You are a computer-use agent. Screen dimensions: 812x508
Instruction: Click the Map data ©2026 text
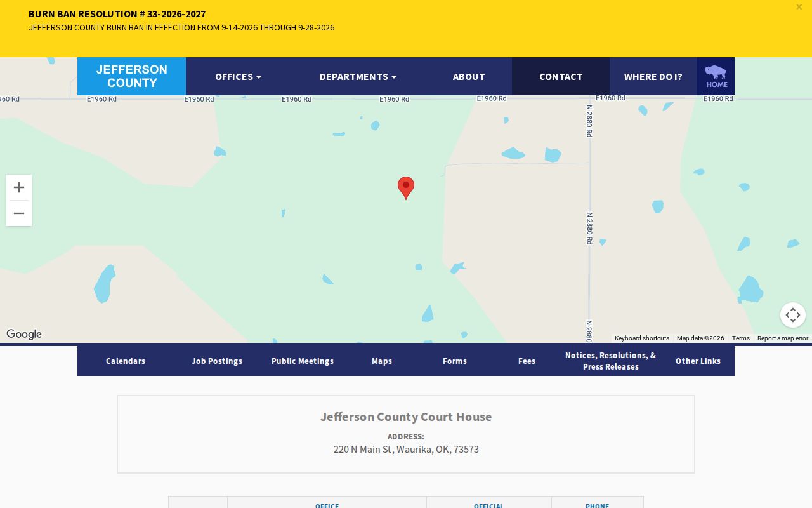point(700,338)
